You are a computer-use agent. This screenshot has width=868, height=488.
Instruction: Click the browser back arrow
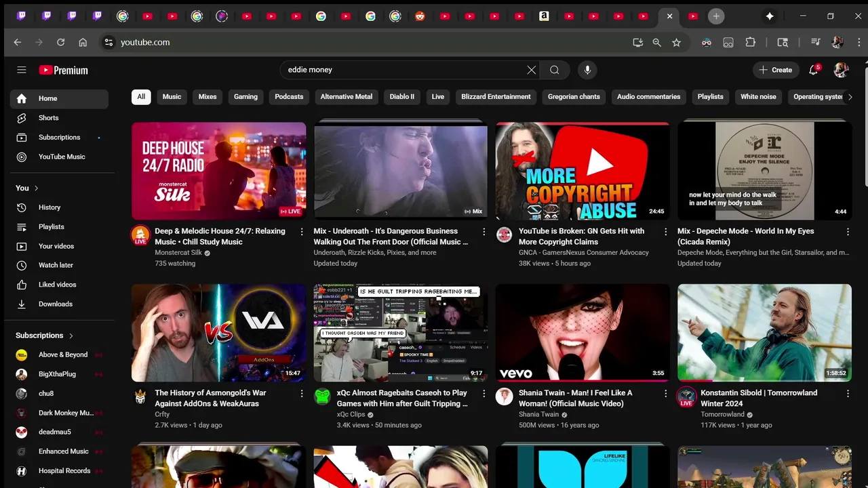18,42
